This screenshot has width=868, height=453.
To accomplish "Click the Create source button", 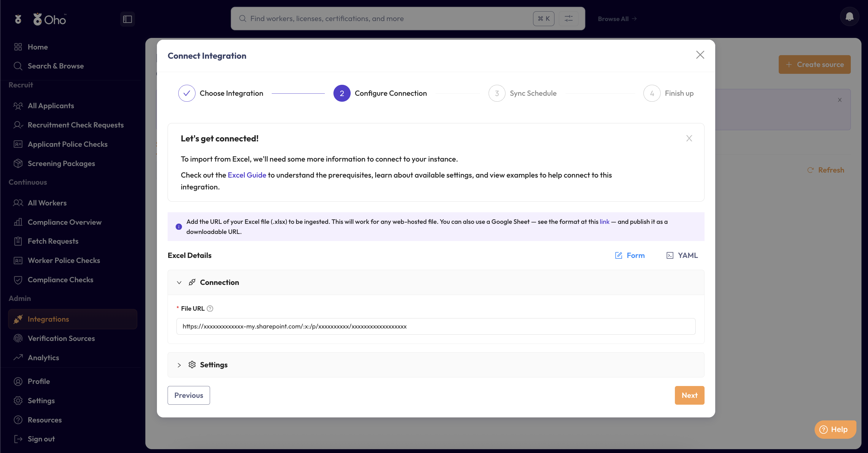I will click(814, 64).
